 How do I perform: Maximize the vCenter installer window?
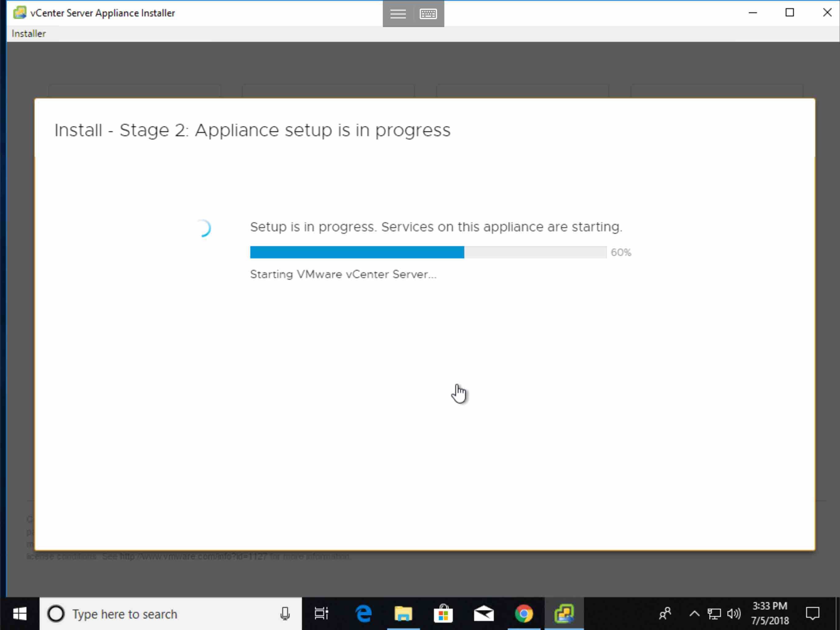point(790,13)
